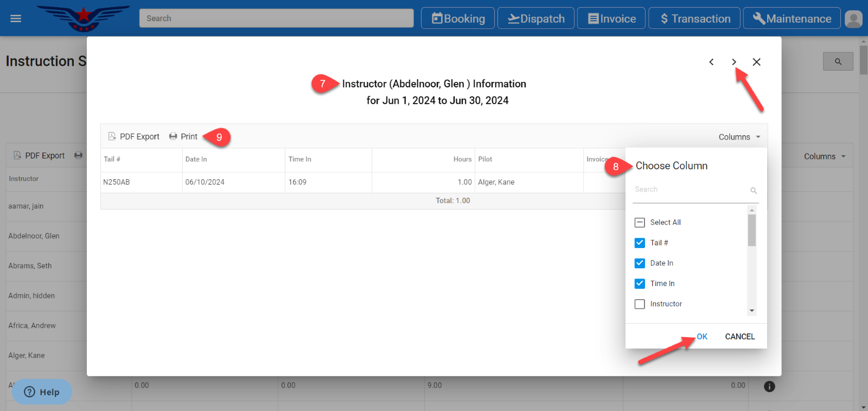This screenshot has height=411, width=868.
Task: Enable the Instructor column checkbox
Action: pyautogui.click(x=640, y=304)
